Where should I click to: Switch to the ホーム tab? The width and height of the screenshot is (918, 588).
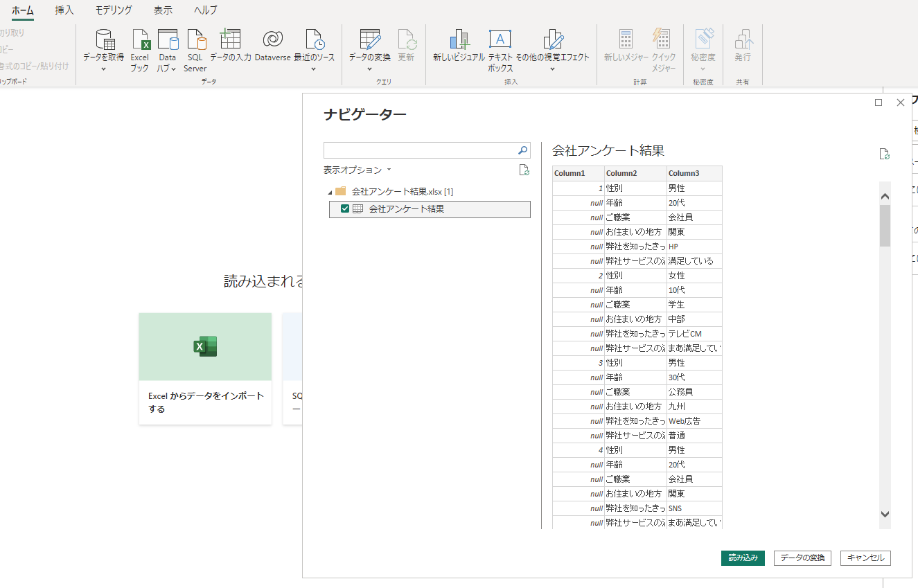point(23,10)
